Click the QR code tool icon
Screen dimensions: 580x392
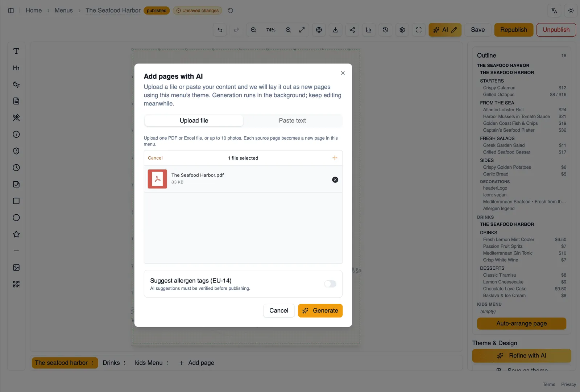16,284
